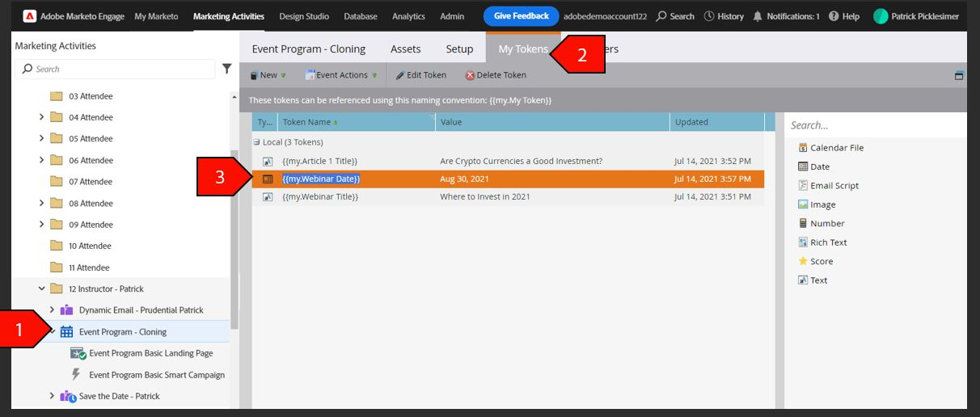Expand Save the Date - Patrick
Screen dimensions: 980x417
(53, 396)
